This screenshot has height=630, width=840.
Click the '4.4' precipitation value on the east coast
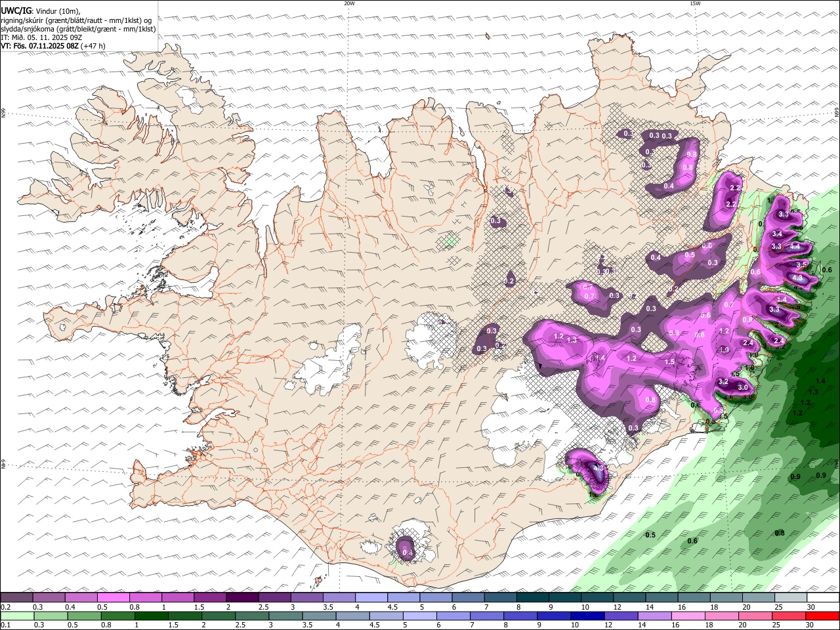tap(795, 247)
